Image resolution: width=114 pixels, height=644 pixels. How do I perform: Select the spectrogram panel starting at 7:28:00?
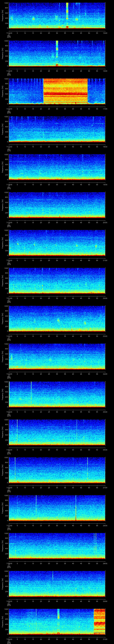tap(57, 546)
